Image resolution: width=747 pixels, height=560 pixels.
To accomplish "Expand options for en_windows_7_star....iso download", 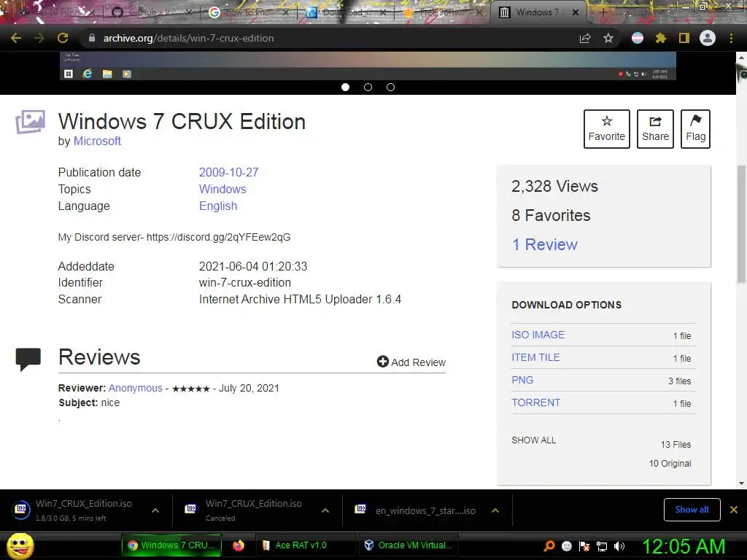I will point(495,510).
